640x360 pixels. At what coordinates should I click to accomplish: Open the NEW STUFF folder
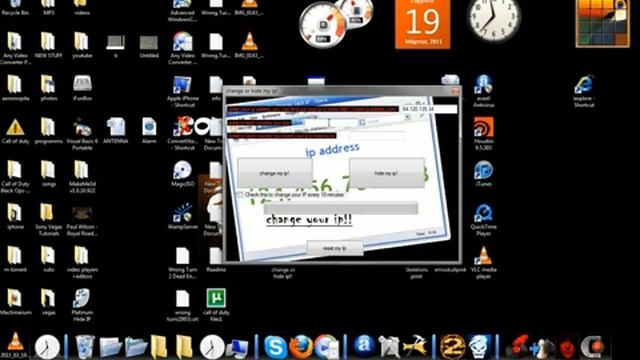pos(48,45)
